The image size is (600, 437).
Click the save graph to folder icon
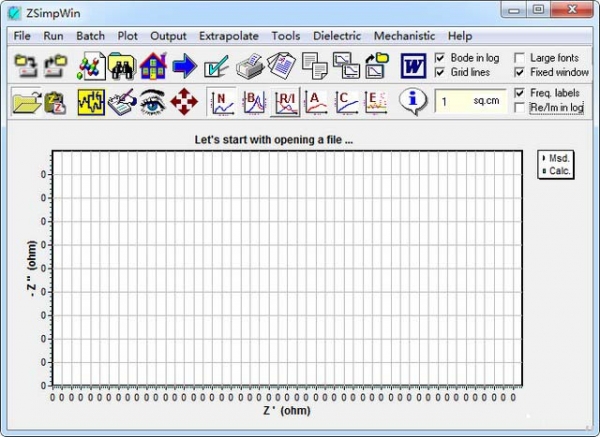(377, 66)
